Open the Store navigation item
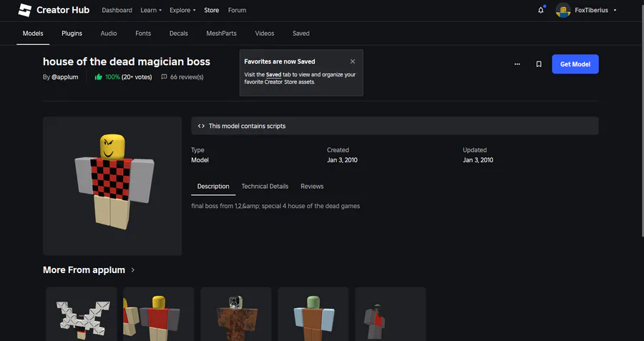 point(212,10)
